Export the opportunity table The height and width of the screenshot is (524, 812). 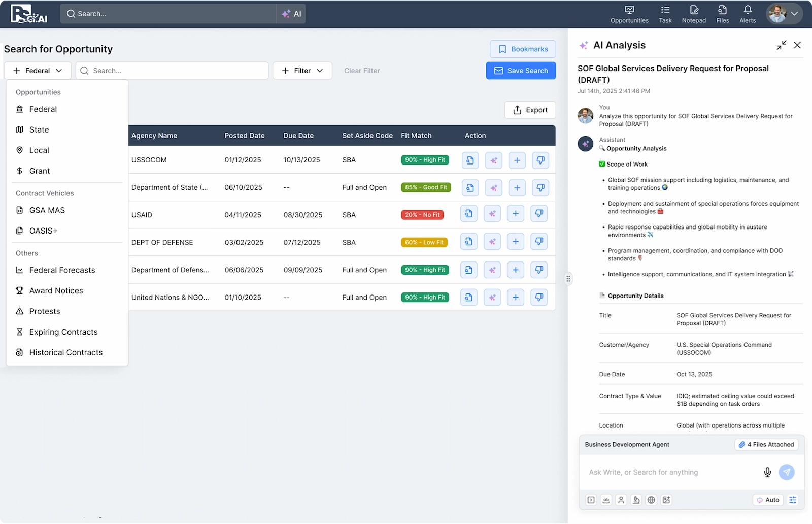tap(530, 110)
